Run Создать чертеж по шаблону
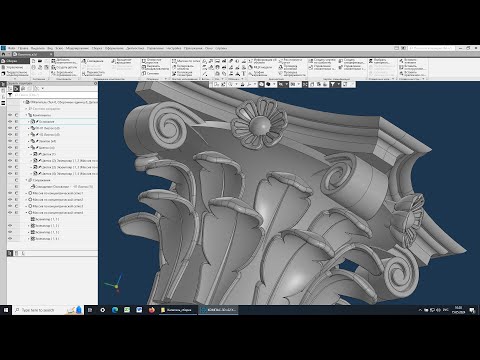 321,61
